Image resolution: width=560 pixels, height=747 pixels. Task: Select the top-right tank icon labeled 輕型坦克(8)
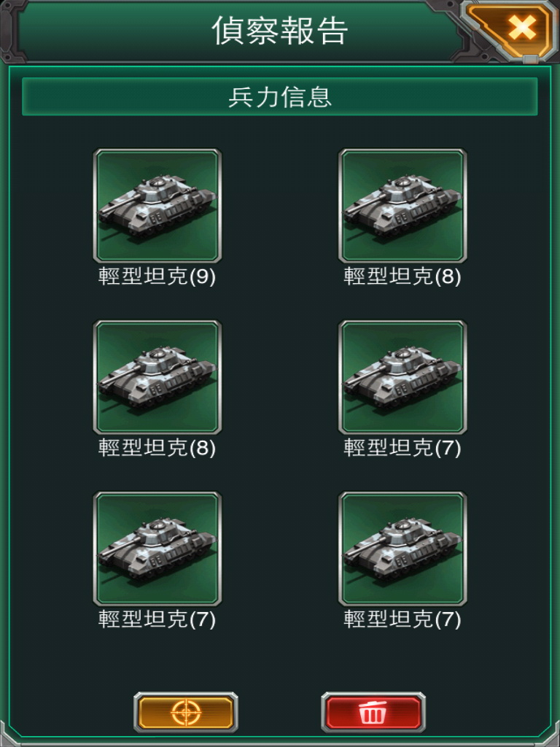tap(402, 205)
